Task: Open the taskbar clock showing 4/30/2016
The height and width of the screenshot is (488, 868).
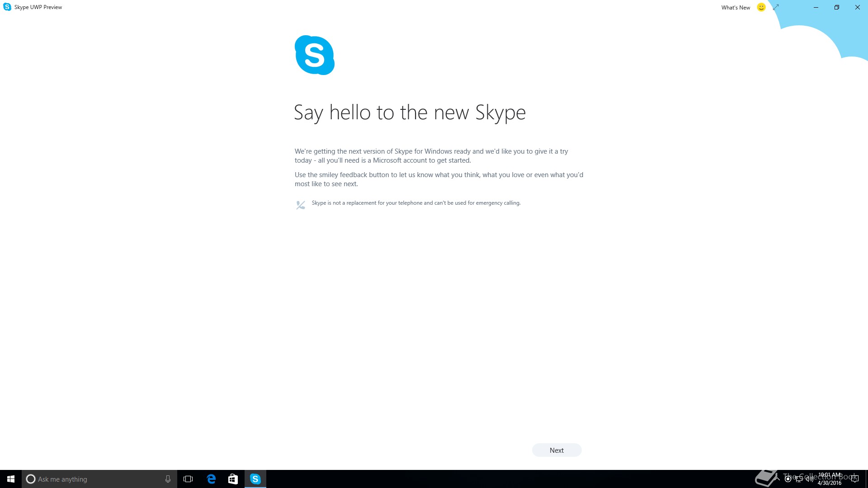Action: coord(830,479)
